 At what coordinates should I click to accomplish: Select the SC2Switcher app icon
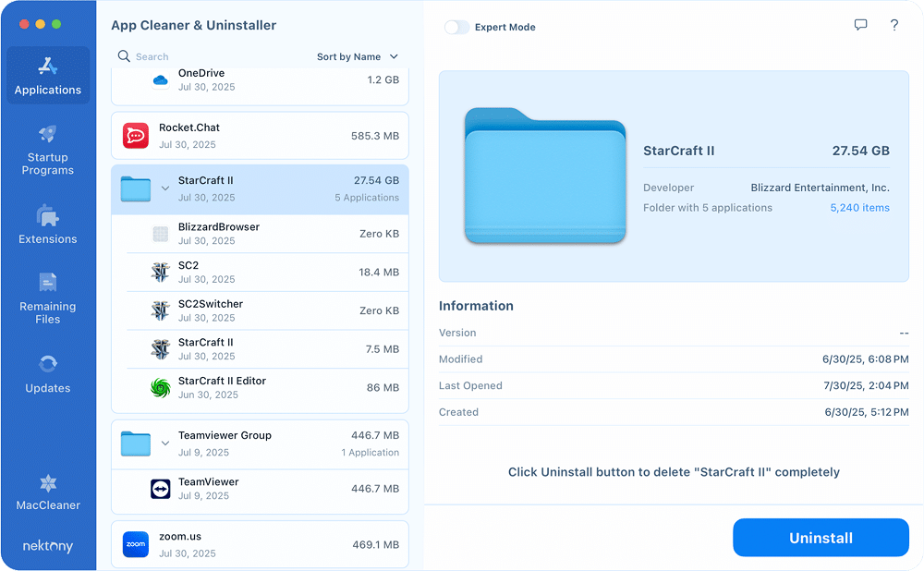160,310
